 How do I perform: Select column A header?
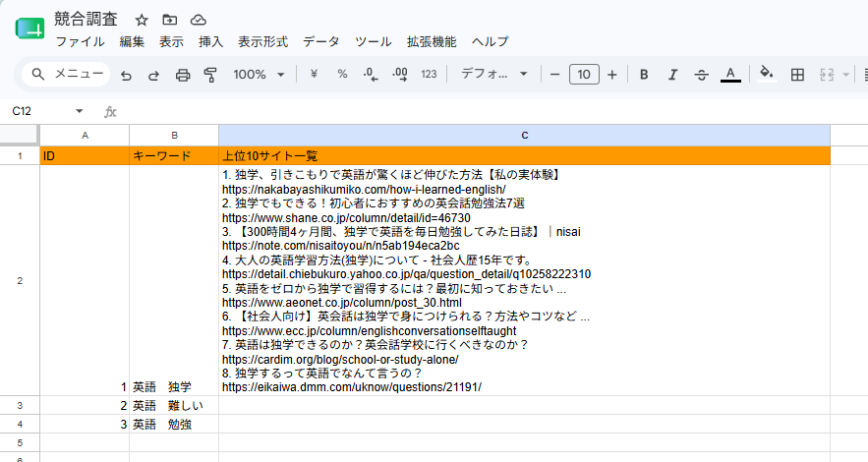pos(85,136)
